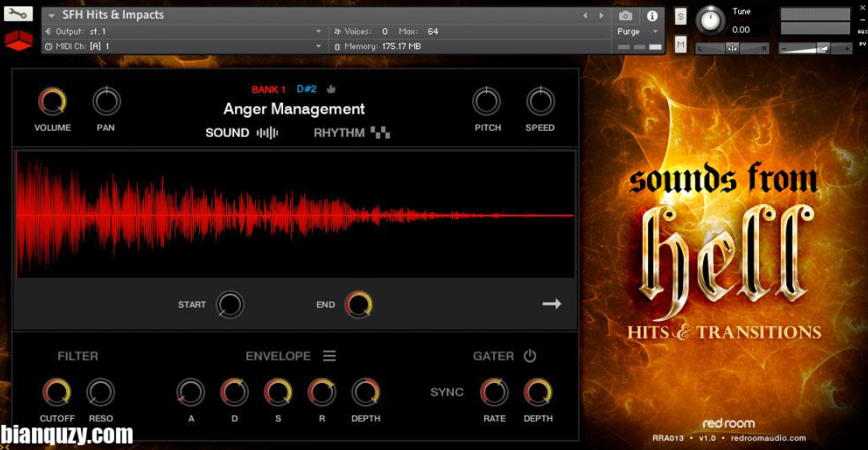This screenshot has height=450, width=868.
Task: Expand the Output st. 1 dropdown
Action: (x=318, y=32)
